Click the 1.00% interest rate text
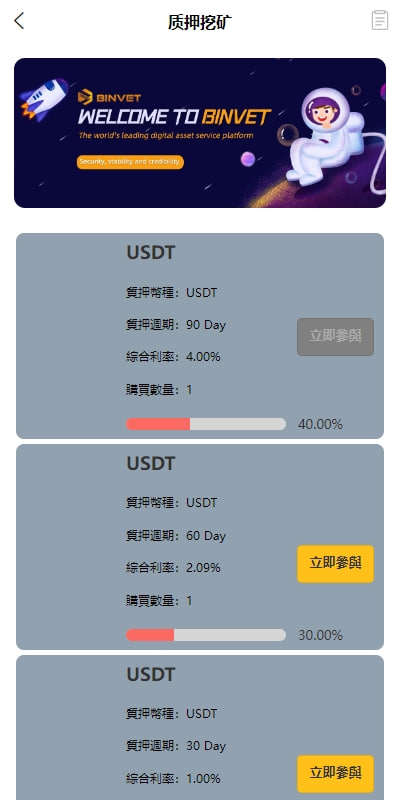This screenshot has width=400, height=800. tap(203, 779)
